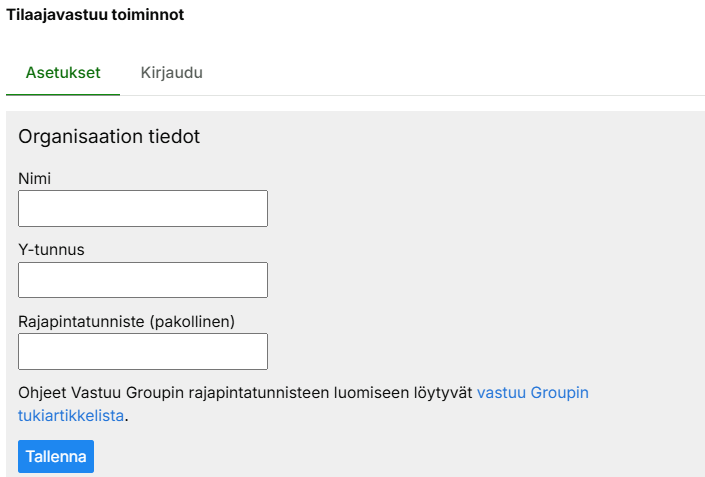Viewport: 705px width, 477px height.
Task: Click into the Y-tunnus input box
Action: (143, 280)
